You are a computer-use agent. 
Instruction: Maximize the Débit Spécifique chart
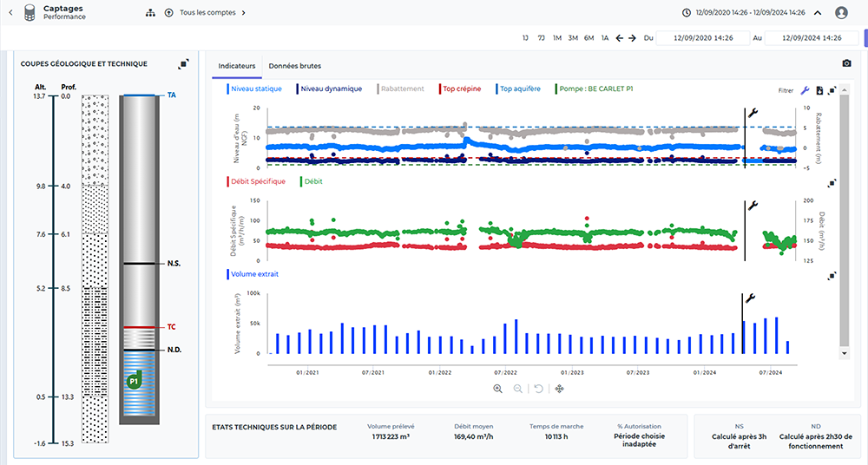832,183
